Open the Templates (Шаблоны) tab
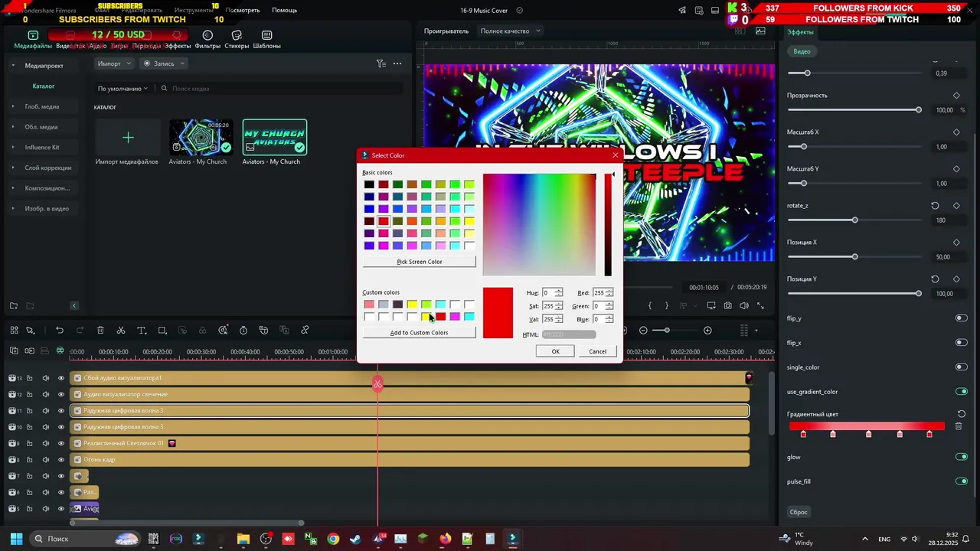The width and height of the screenshot is (980, 551). pos(266,40)
